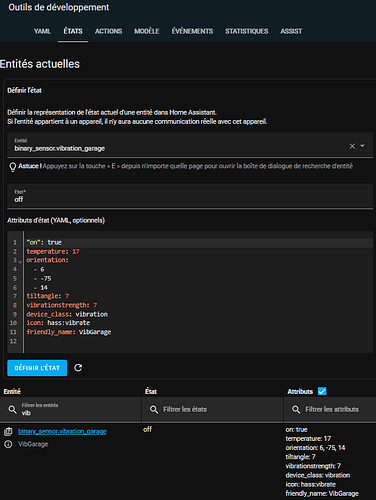376x500 pixels.
Task: Copy entity ID icon next to binary_sensor.vibration_garage
Action: (8, 432)
